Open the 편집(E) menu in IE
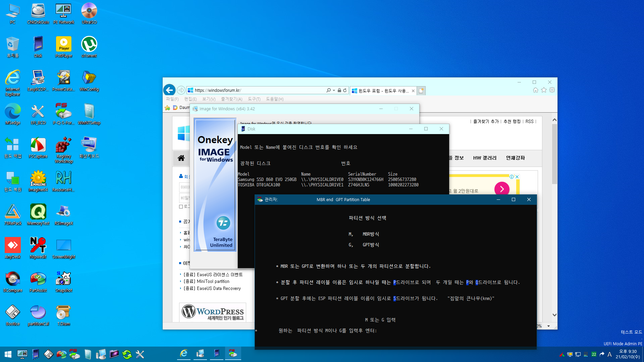Screen dimensions: 644x362 click(190, 99)
